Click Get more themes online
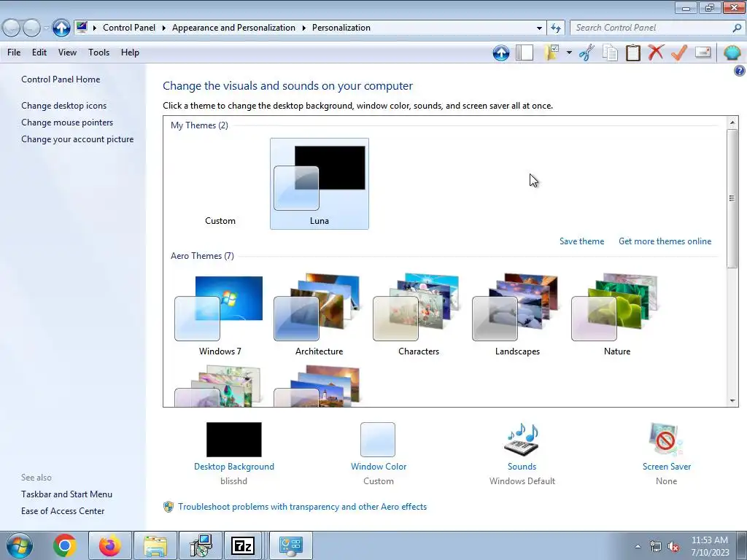This screenshot has height=560, width=747. point(665,241)
